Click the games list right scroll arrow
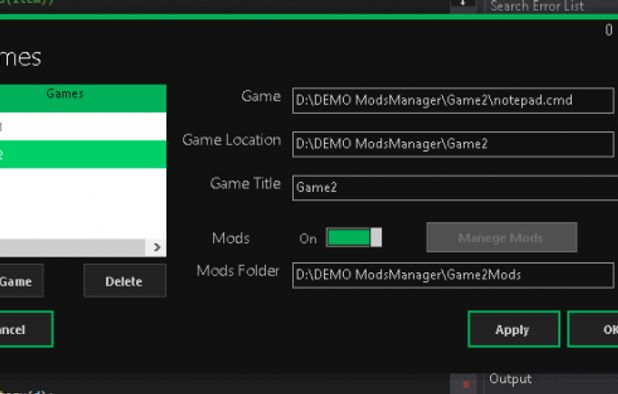 (156, 247)
